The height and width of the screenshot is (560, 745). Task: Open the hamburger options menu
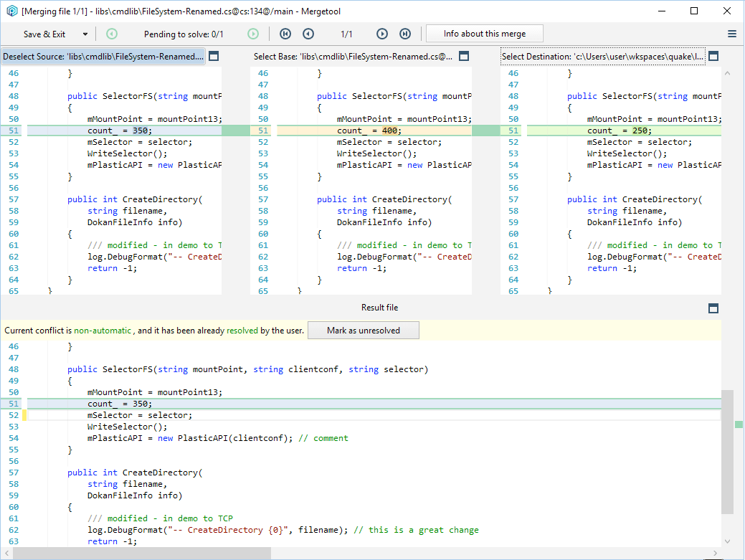732,34
